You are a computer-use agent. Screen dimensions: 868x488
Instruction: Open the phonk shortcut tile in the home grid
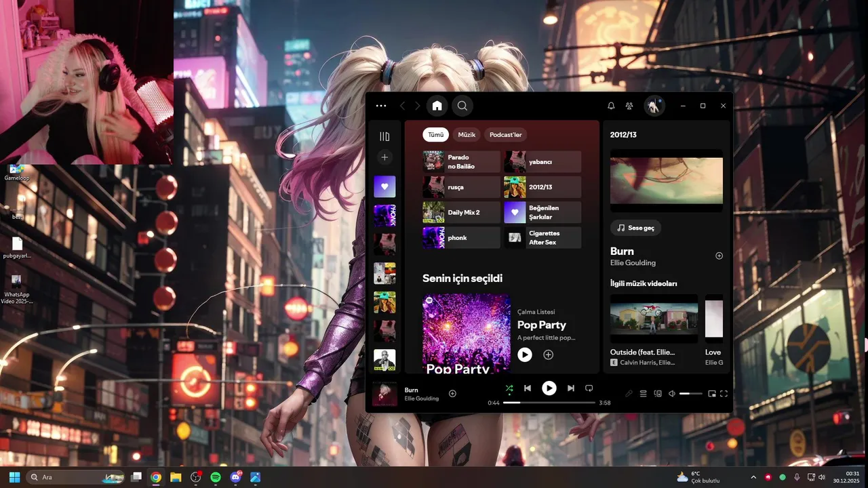pyautogui.click(x=461, y=238)
